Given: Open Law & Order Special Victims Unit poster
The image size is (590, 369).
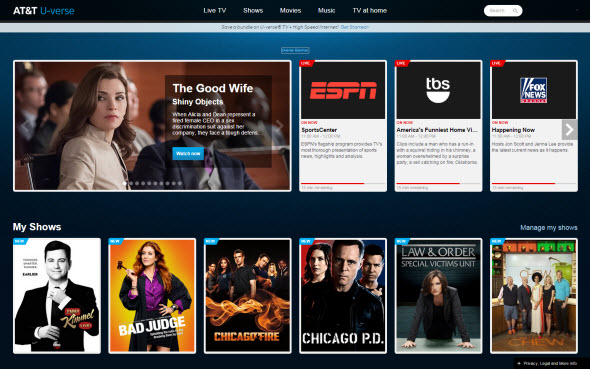Looking at the screenshot, I should pyautogui.click(x=438, y=296).
